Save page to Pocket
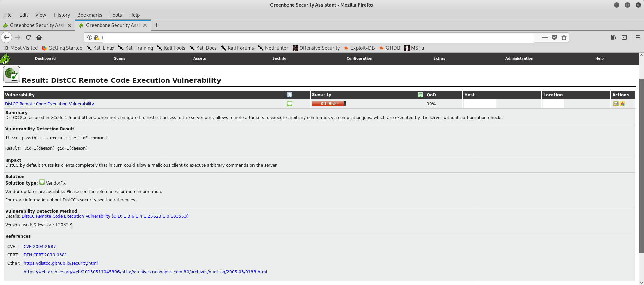The height and width of the screenshot is (285, 644). coord(554,37)
